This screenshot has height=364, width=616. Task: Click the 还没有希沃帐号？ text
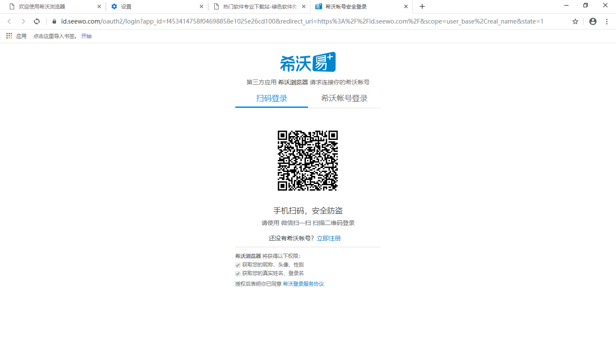(292, 238)
